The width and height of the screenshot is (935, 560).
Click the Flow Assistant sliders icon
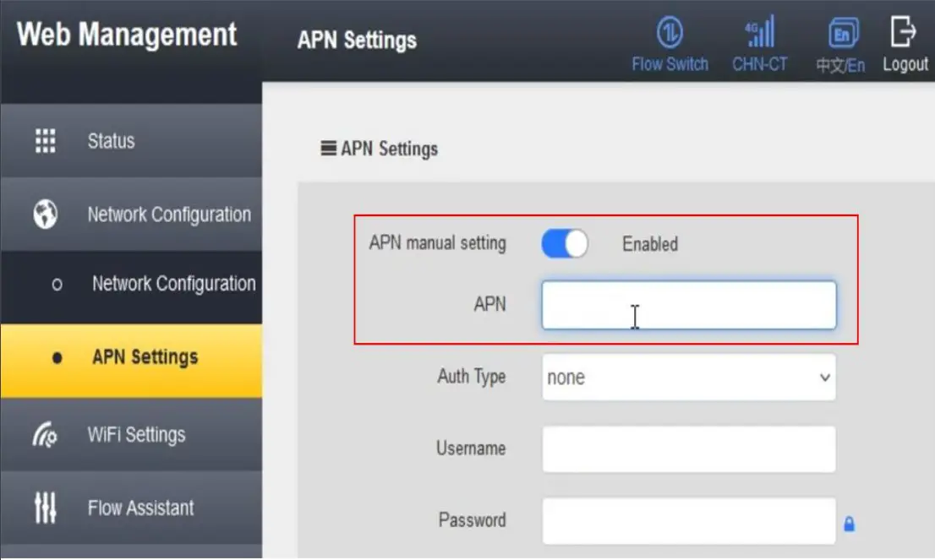46,508
